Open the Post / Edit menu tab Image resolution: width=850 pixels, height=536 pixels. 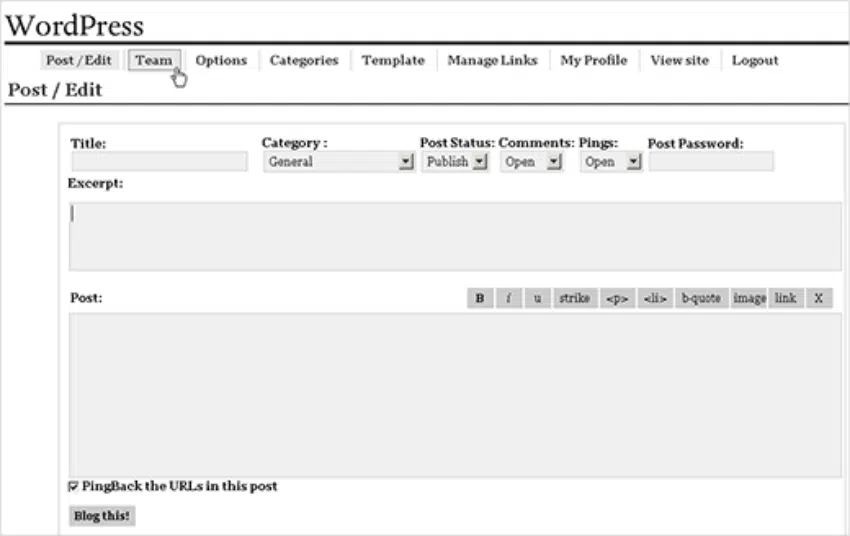79,60
